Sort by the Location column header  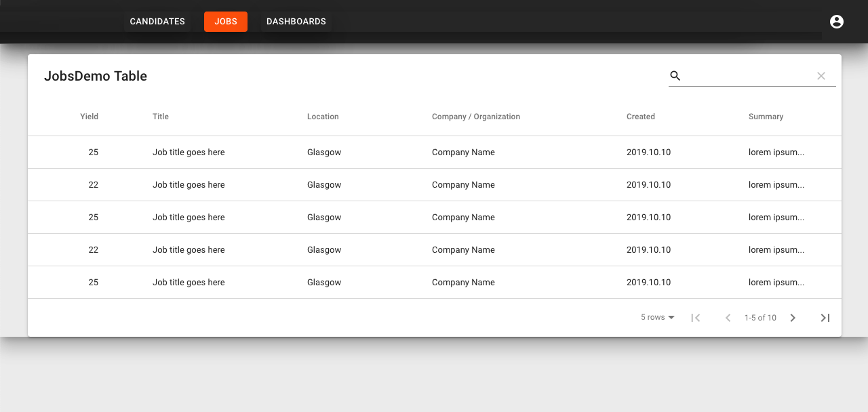pos(323,117)
